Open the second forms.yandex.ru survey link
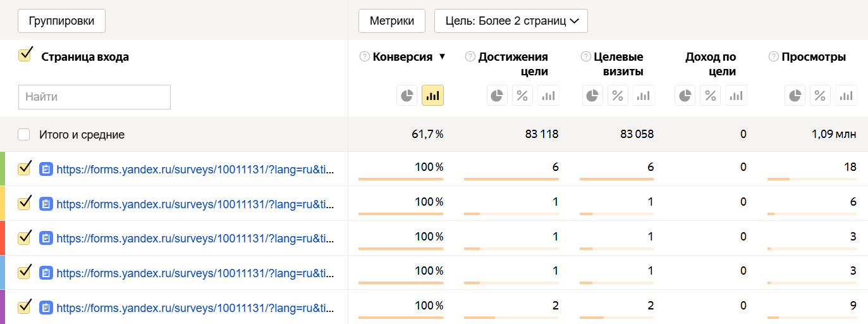 (194, 204)
